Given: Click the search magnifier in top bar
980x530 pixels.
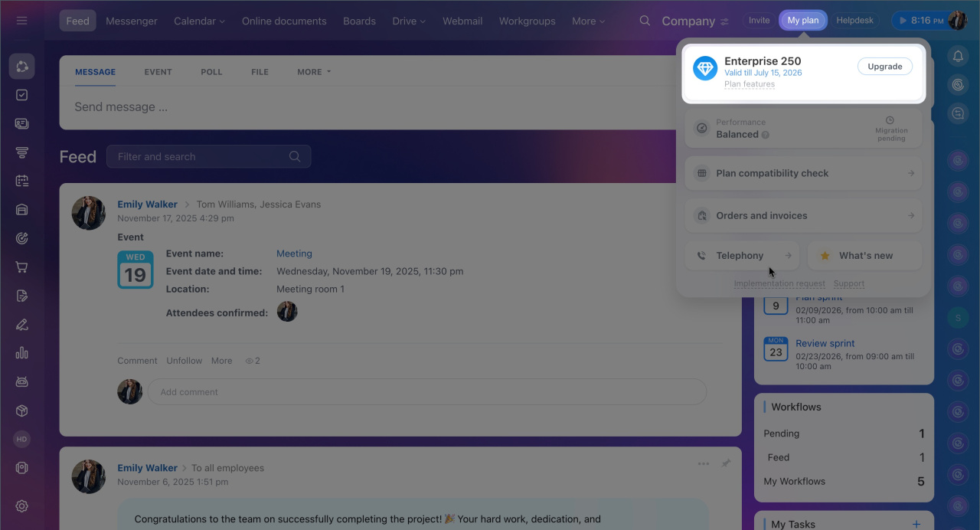Looking at the screenshot, I should (645, 21).
